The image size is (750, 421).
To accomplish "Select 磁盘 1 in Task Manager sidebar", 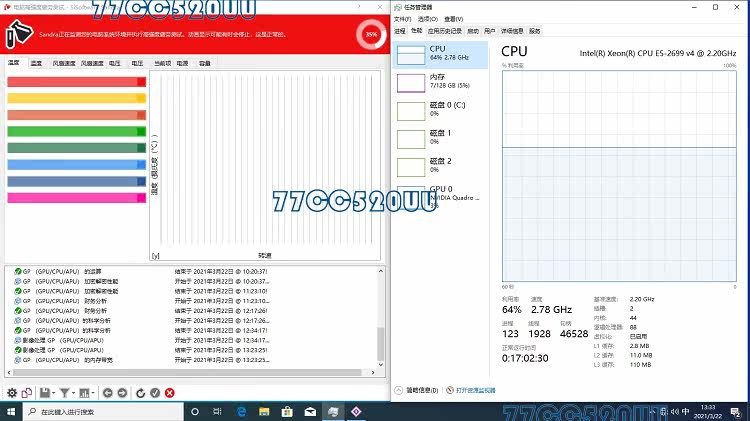I will point(441,138).
